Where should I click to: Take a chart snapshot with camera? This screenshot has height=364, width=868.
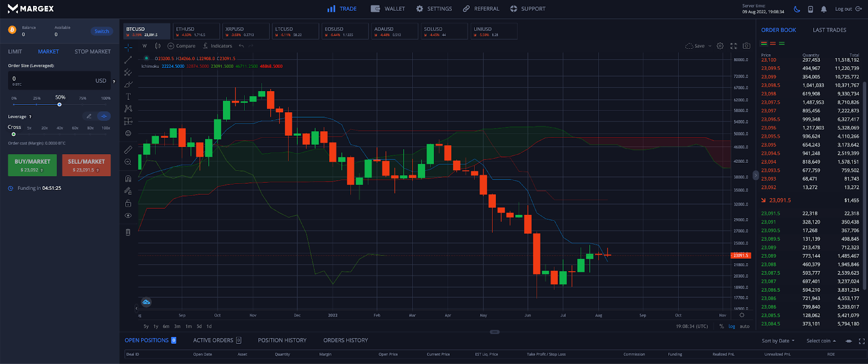(x=746, y=46)
